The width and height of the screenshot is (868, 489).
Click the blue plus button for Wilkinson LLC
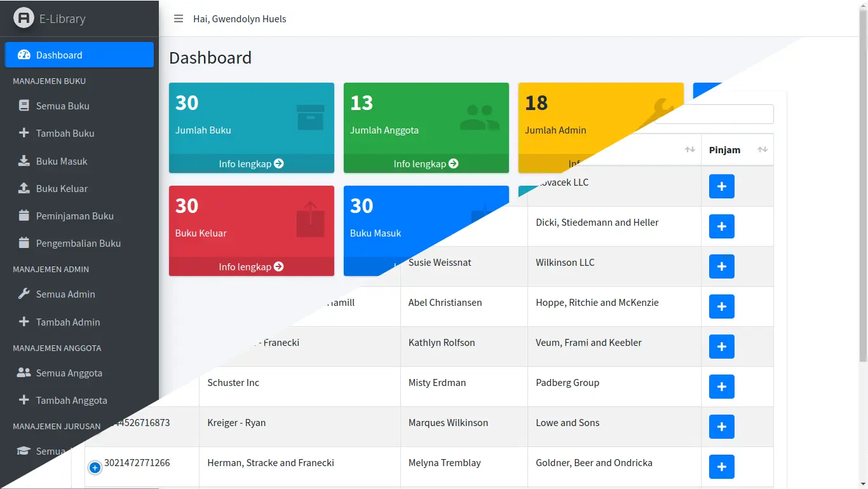721,266
